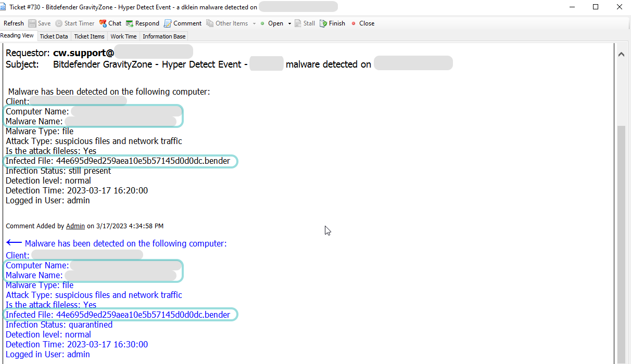Switch to the Information Base tab
631x364 pixels.
163,36
